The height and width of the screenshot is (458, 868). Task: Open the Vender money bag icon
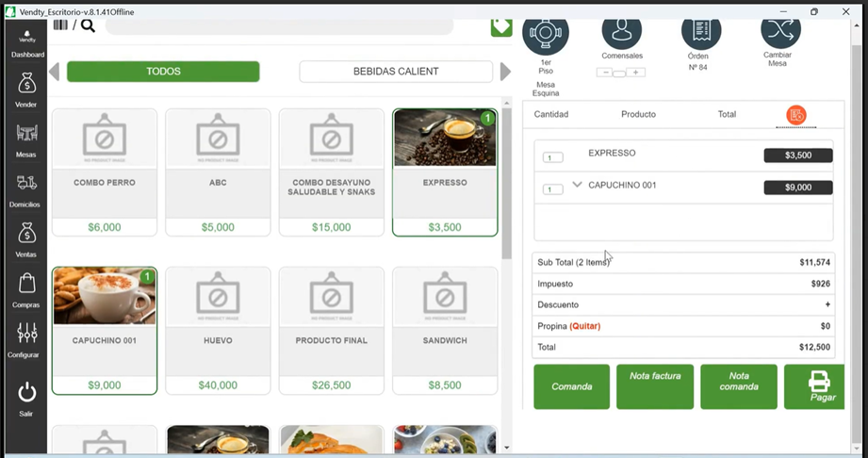coord(26,84)
